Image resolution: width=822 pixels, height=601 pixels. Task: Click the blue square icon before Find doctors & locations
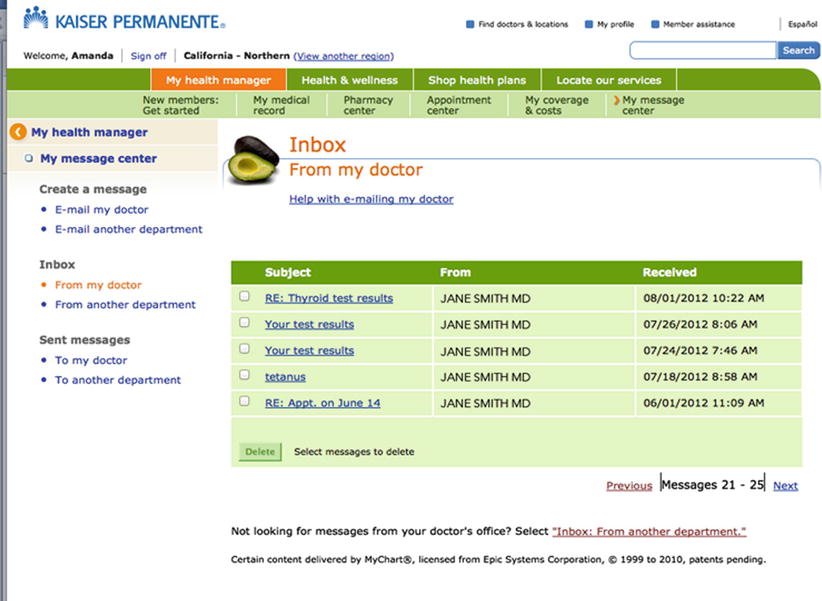[x=470, y=25]
